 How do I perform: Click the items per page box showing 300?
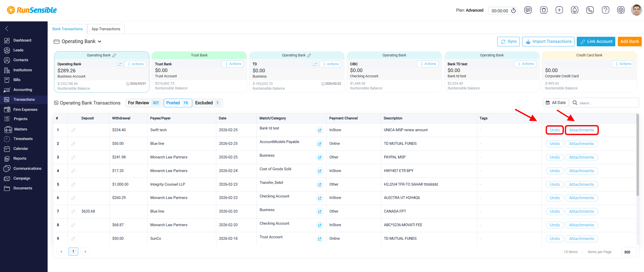click(x=629, y=252)
